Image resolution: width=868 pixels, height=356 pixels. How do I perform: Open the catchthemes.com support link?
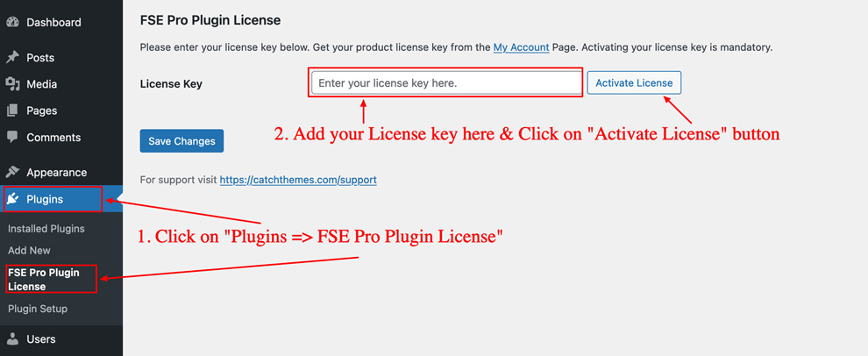pyautogui.click(x=298, y=180)
